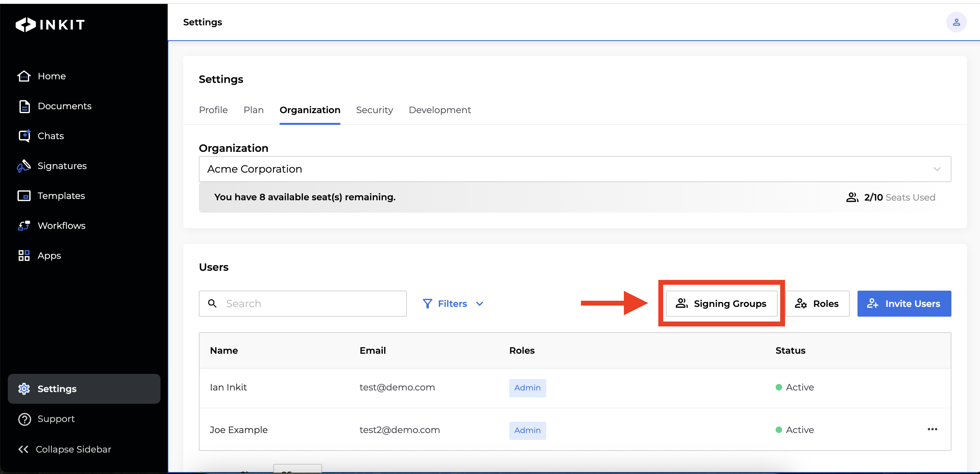The height and width of the screenshot is (474, 980).
Task: Click Collapse Sidebar
Action: [x=65, y=449]
